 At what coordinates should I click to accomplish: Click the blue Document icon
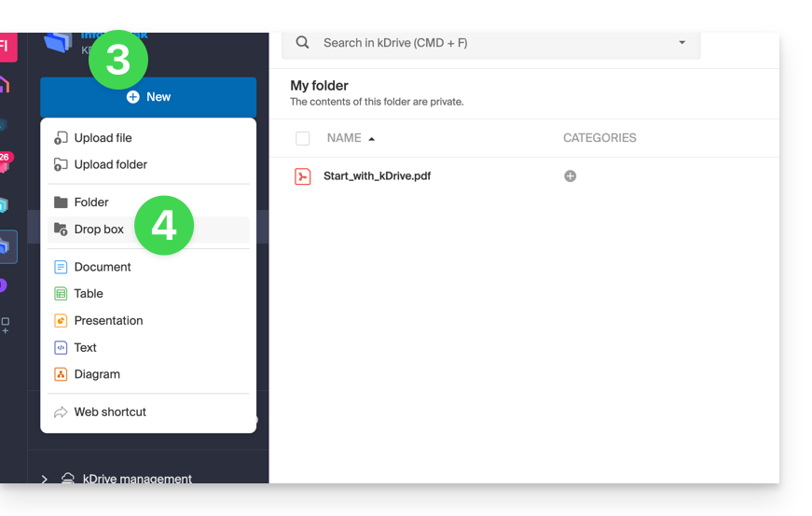(61, 267)
